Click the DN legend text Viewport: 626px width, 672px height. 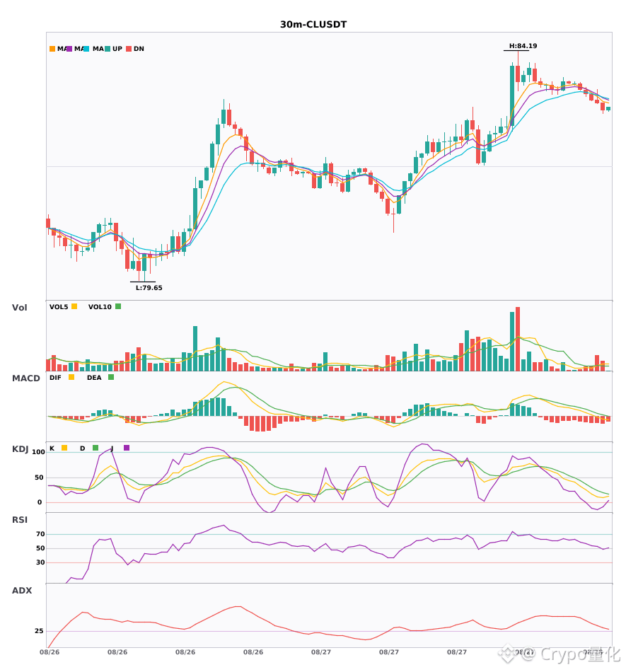pyautogui.click(x=139, y=49)
